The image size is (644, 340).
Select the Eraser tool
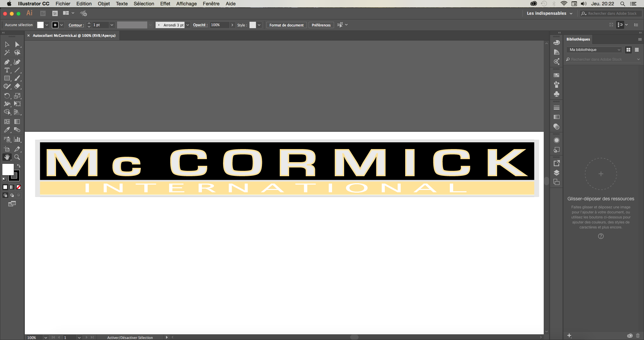pyautogui.click(x=17, y=86)
